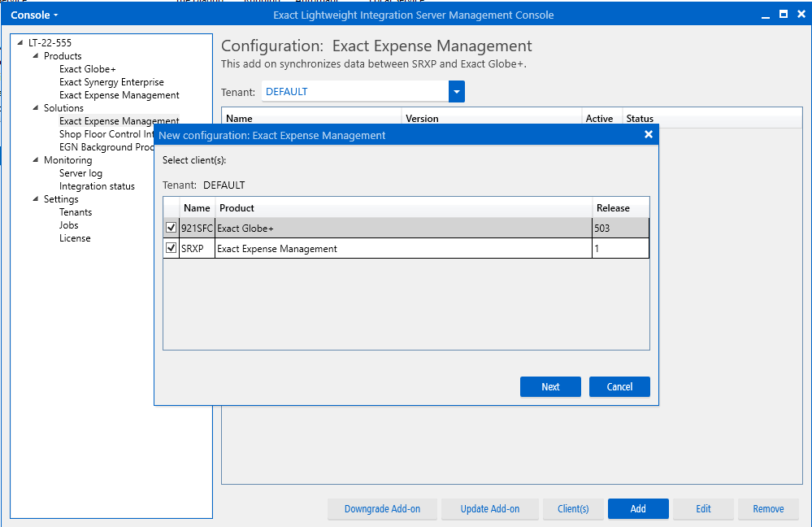Close the New configuration dialog
This screenshot has height=527, width=812.
click(648, 135)
